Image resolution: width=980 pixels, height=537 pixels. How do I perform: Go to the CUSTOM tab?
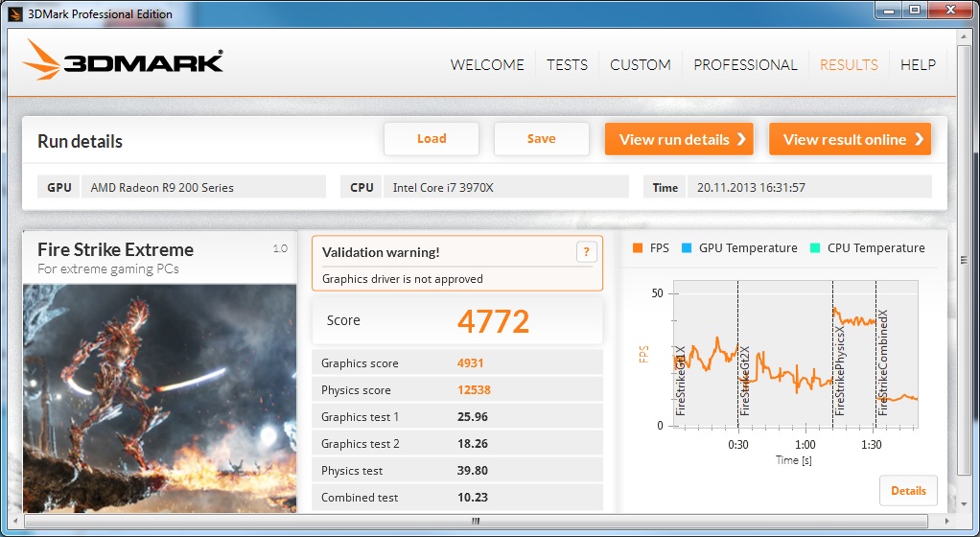point(640,65)
